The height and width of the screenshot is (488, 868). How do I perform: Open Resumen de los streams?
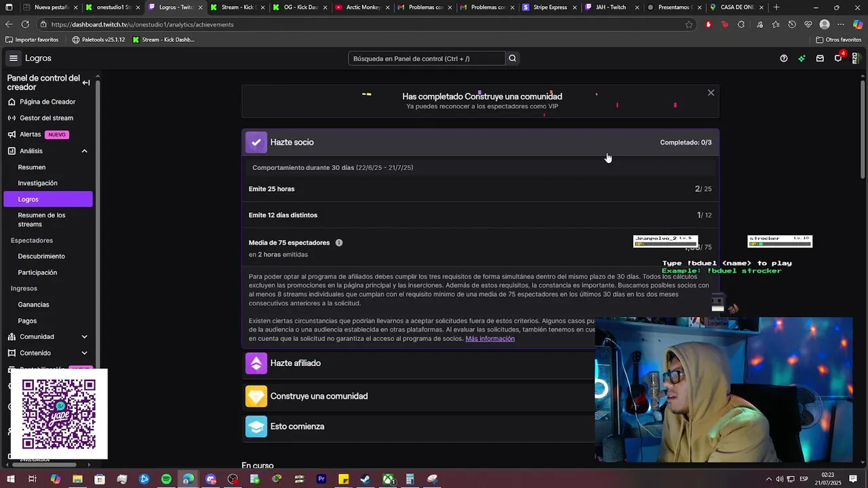coord(41,220)
